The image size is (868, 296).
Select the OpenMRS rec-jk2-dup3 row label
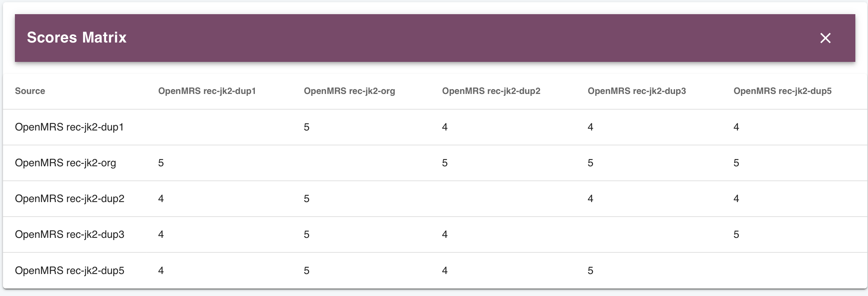(70, 234)
